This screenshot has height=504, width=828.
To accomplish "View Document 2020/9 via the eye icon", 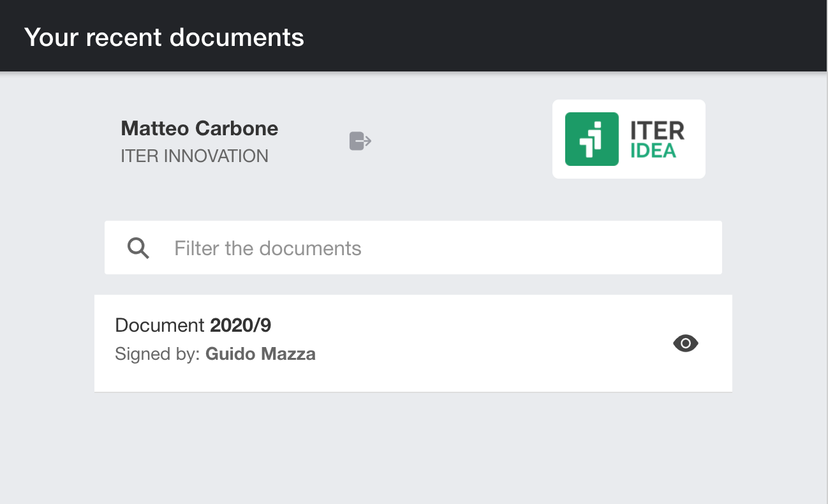I will coord(686,343).
